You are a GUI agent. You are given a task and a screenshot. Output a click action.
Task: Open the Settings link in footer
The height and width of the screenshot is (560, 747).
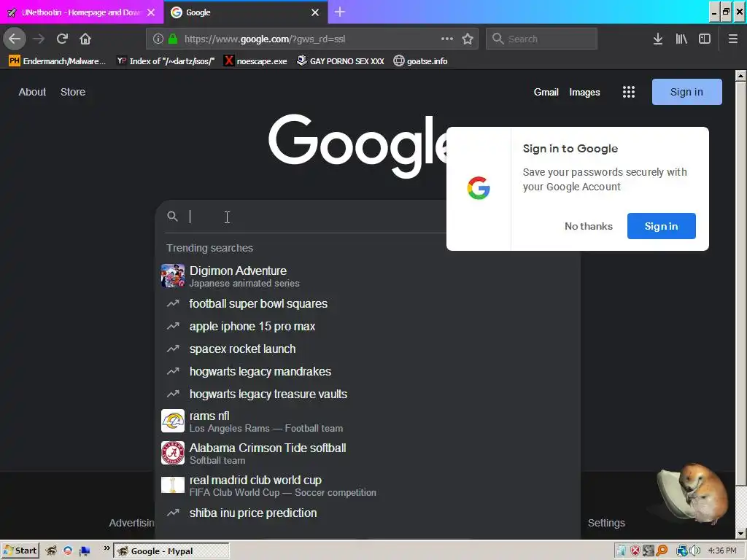pos(606,523)
